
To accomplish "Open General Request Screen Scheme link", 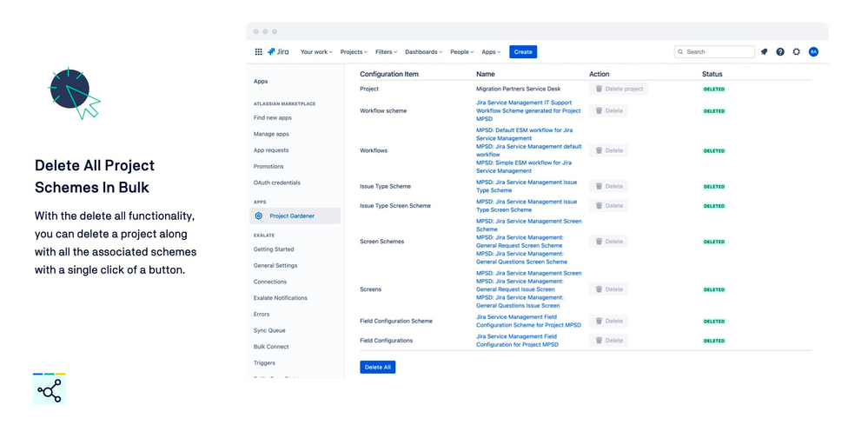I will (520, 242).
